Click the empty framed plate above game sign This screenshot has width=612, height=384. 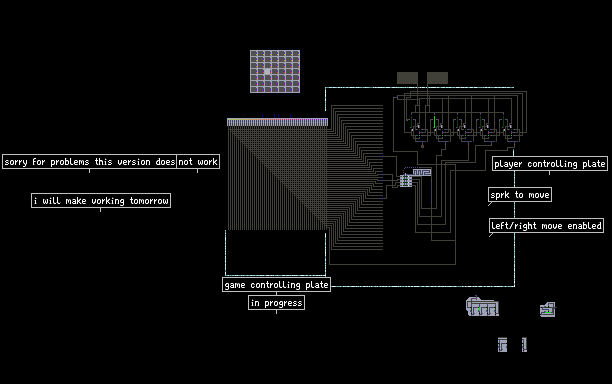tap(276, 252)
